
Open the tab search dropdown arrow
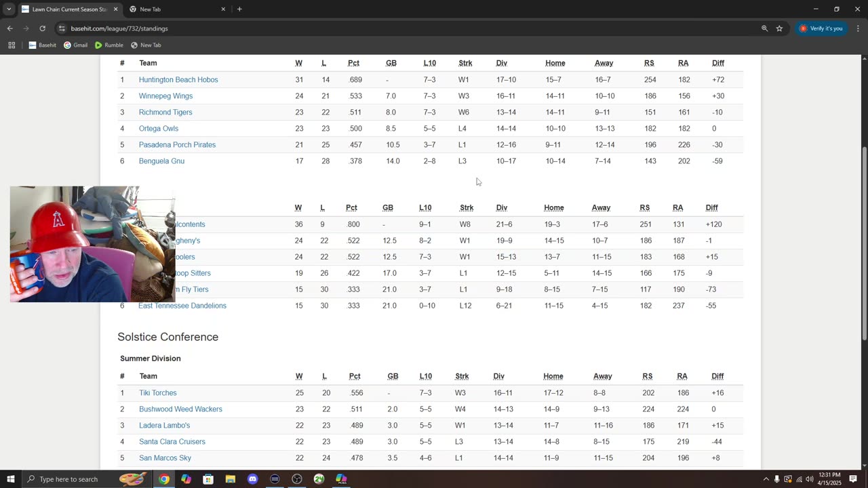[x=8, y=9]
